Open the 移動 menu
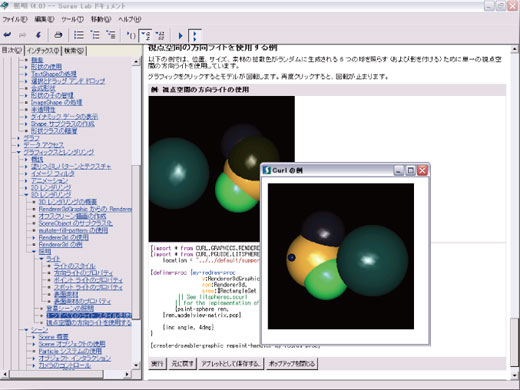Screen dimensions: 520x390 (x=101, y=19)
